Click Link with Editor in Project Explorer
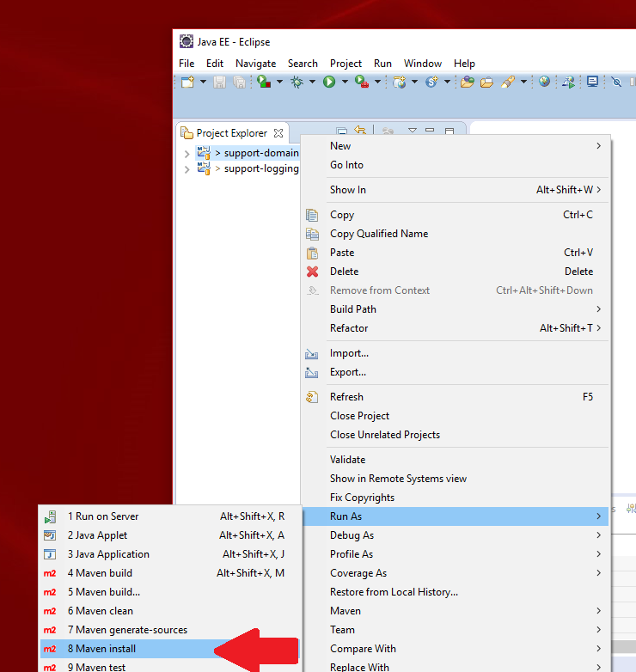 tap(360, 132)
